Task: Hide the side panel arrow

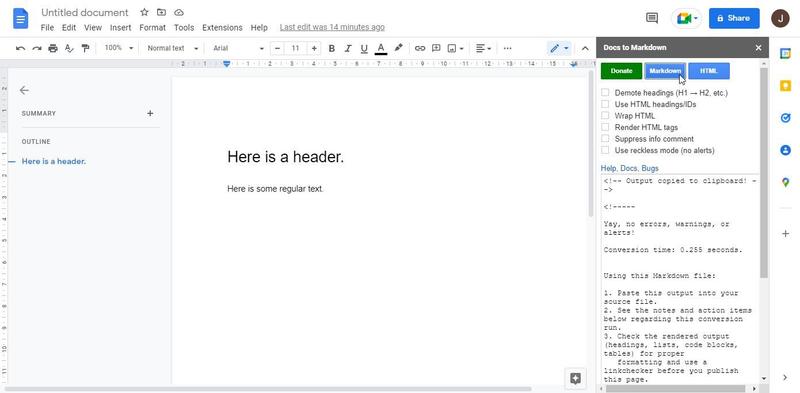Action: coord(785,378)
